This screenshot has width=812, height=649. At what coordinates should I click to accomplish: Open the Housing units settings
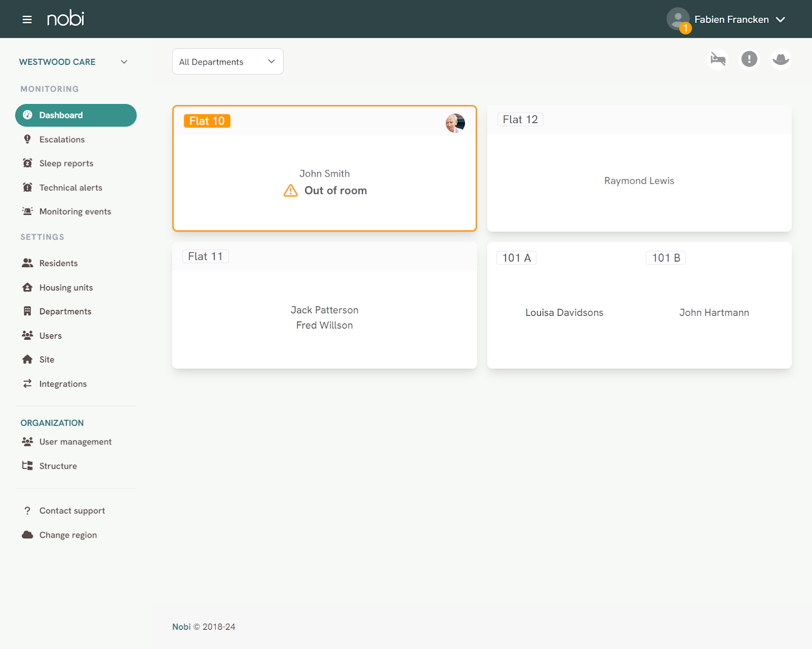coord(66,287)
